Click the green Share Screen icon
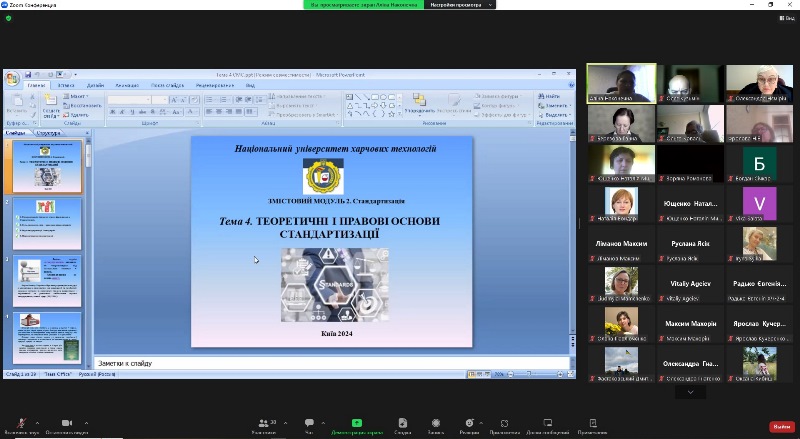 [x=357, y=423]
